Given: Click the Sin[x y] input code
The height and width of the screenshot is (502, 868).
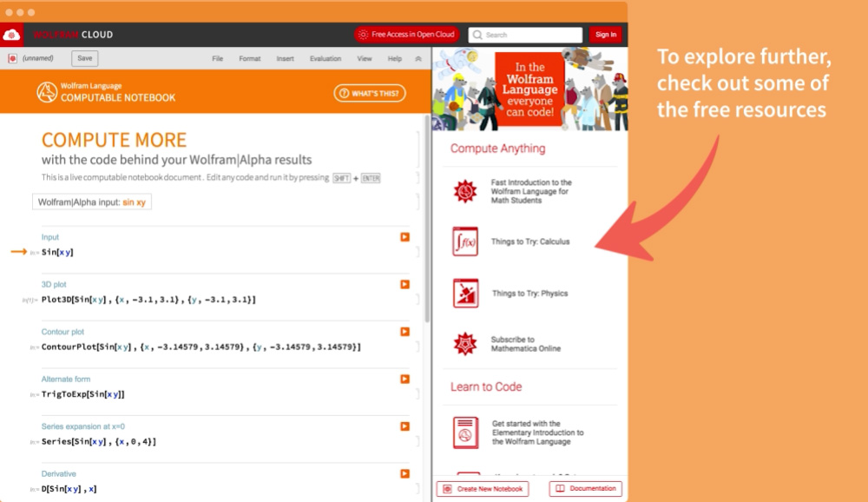Looking at the screenshot, I should point(57,252).
